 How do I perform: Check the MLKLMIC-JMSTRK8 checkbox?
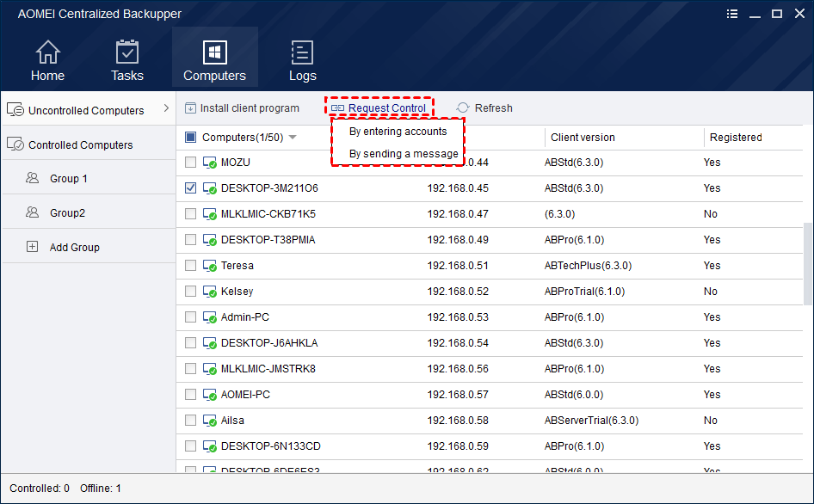click(x=190, y=368)
